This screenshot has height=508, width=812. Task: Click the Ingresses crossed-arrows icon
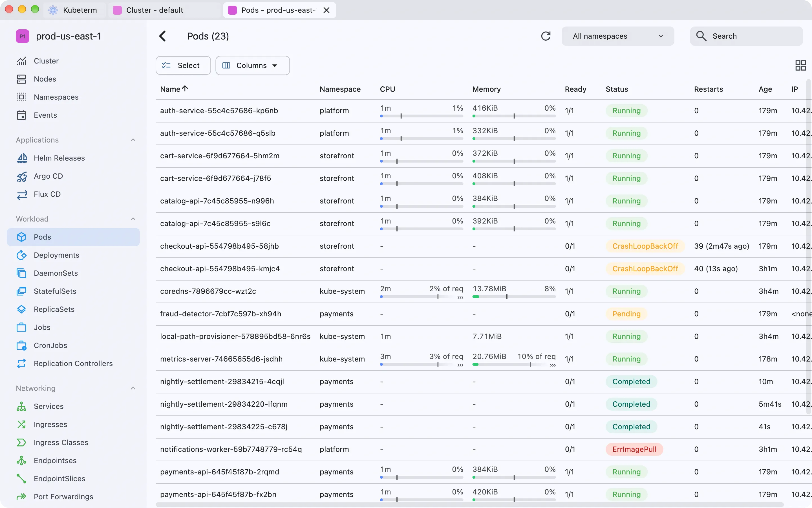point(21,425)
